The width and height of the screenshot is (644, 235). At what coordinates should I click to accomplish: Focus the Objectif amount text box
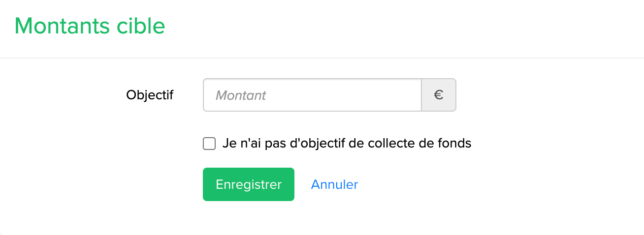(x=312, y=95)
